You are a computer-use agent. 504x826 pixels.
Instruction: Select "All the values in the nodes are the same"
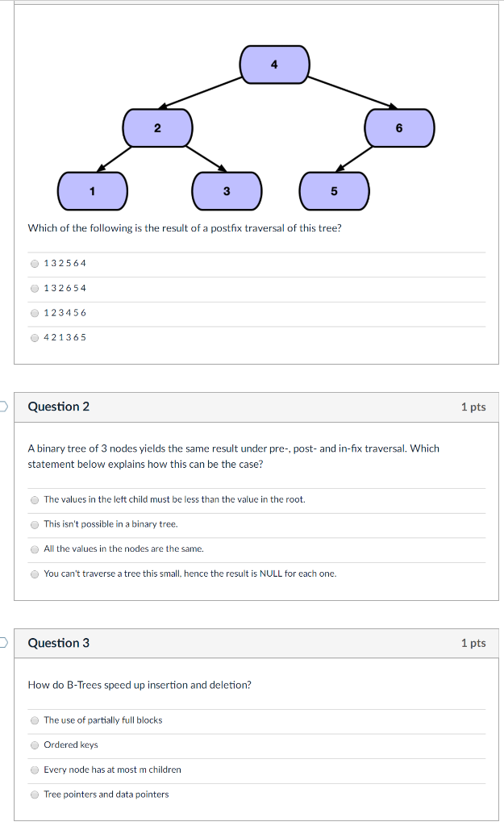(35, 549)
